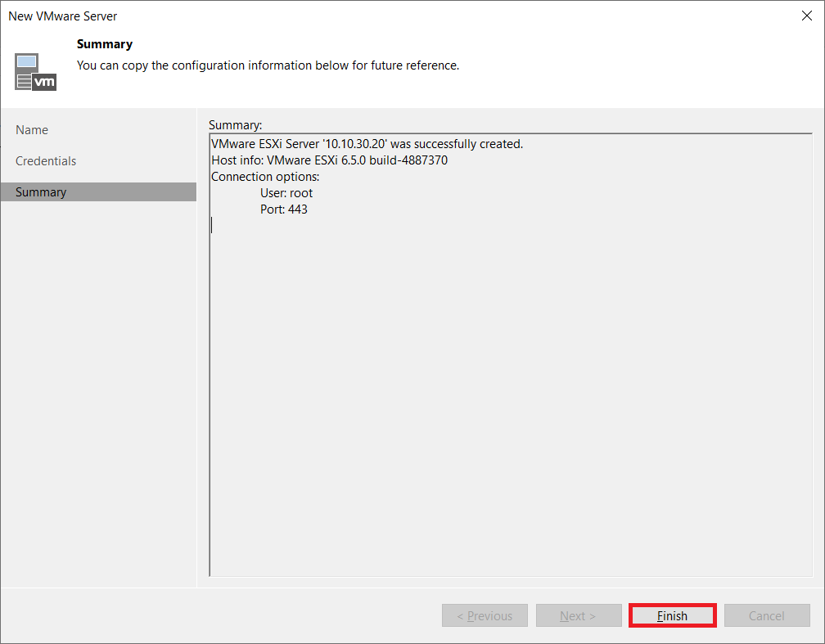Click the greyed-out Next button

click(x=578, y=616)
